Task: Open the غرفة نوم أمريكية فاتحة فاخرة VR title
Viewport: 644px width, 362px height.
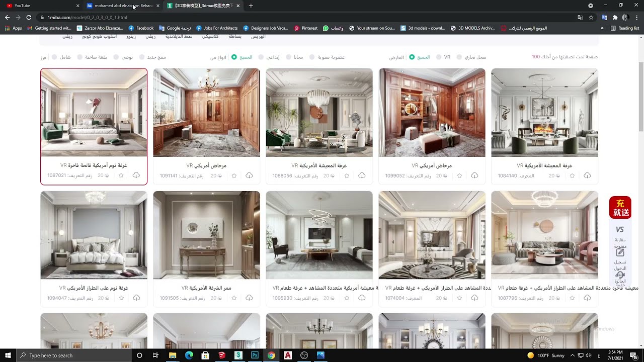Action: [94, 165]
